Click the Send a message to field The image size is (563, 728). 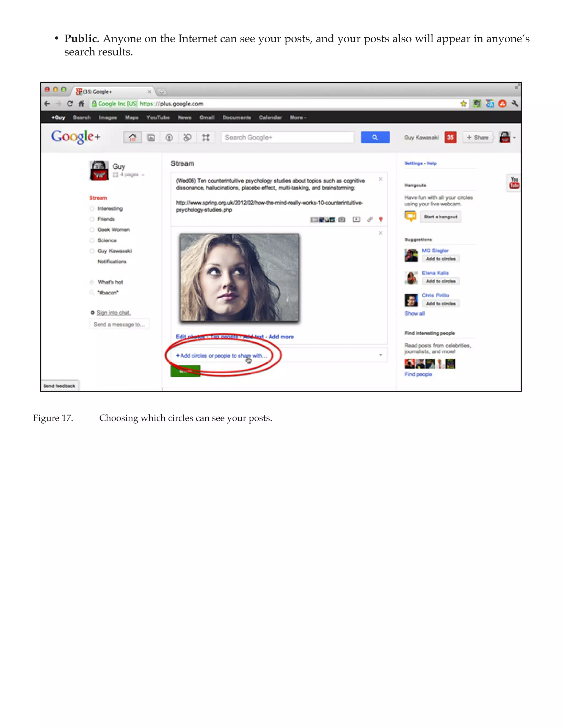[x=119, y=324]
